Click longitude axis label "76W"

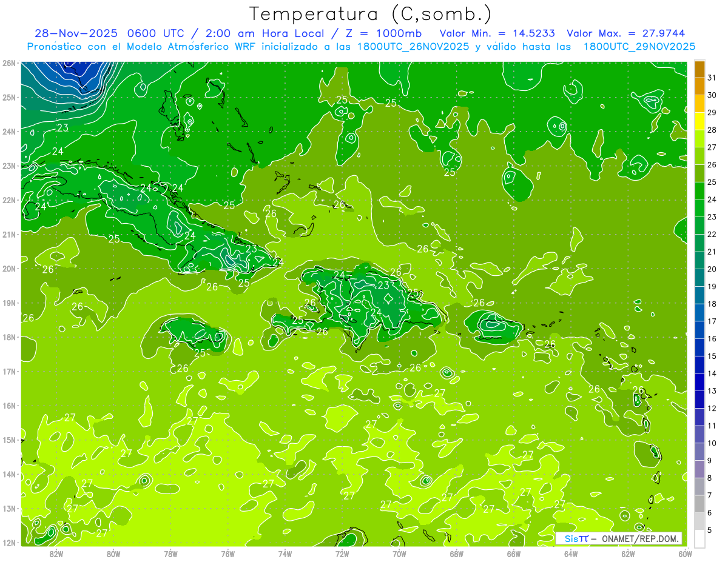228,553
